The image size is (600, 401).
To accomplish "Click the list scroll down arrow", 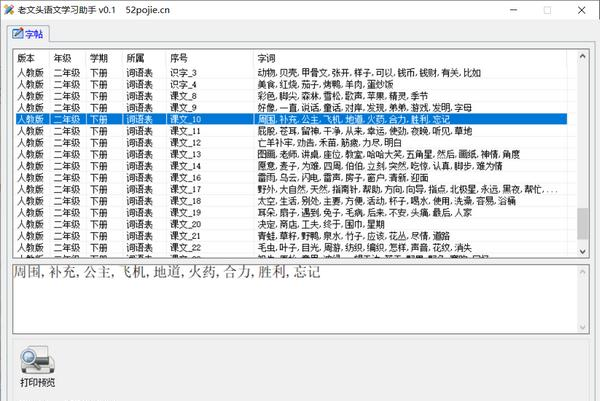I will [582, 251].
